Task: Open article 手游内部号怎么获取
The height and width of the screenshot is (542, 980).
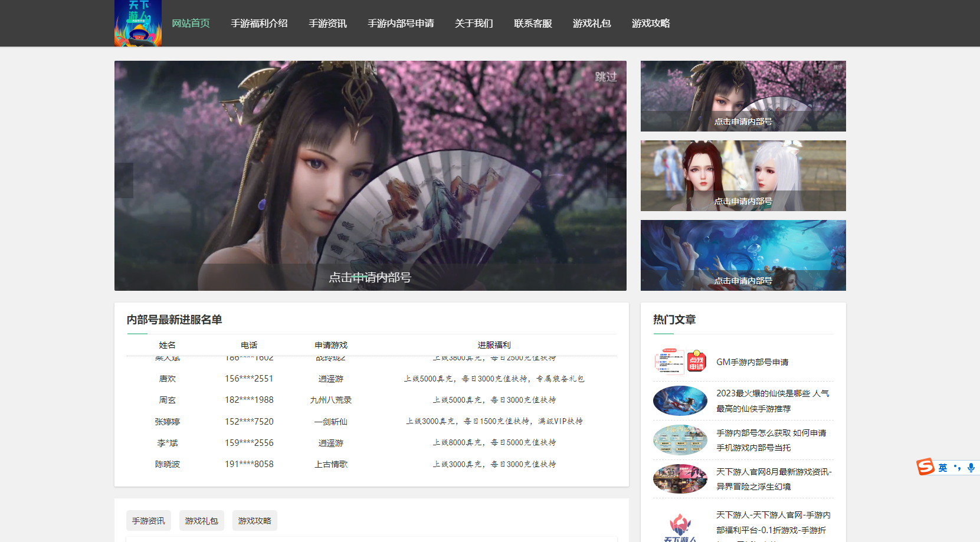Action: coord(771,440)
